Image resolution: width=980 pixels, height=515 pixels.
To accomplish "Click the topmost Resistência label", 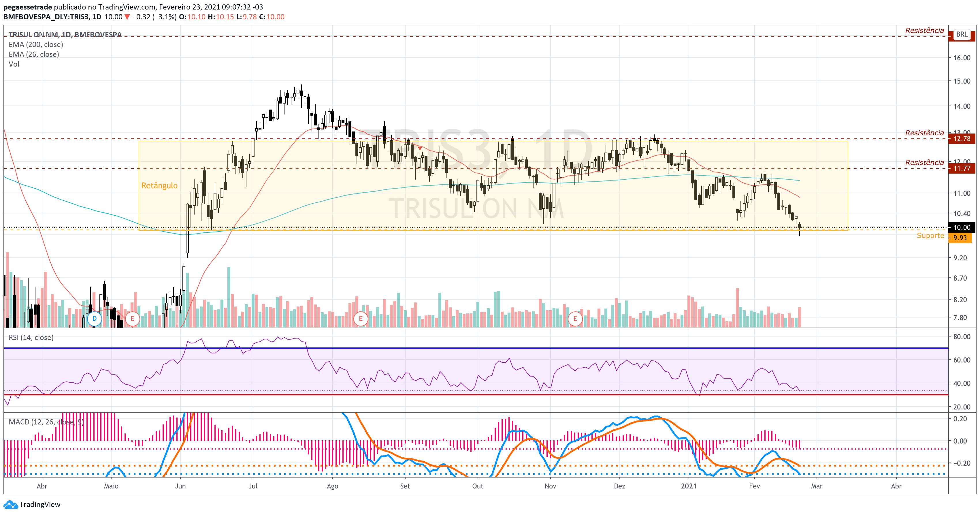I will coord(924,31).
